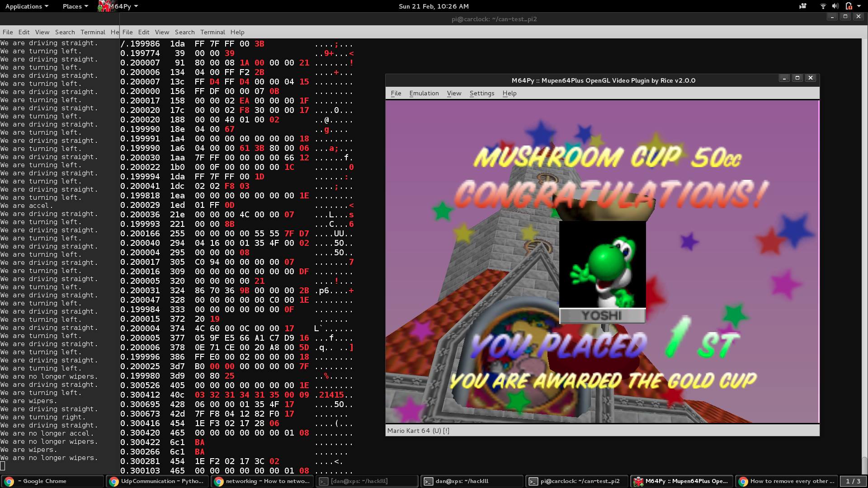Open the Wi-Fi network indicator
868x488 pixels.
(823, 6)
